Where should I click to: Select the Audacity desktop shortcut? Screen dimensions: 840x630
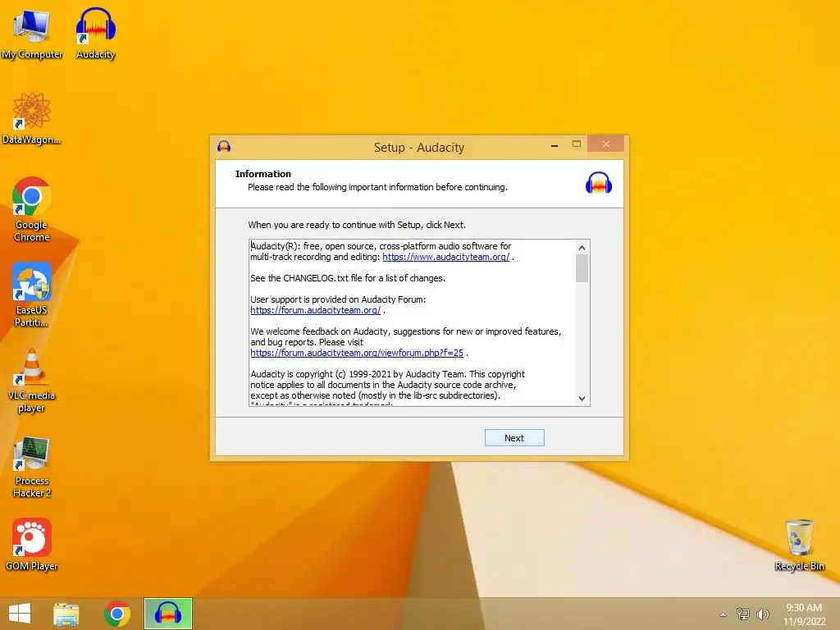coord(95,34)
